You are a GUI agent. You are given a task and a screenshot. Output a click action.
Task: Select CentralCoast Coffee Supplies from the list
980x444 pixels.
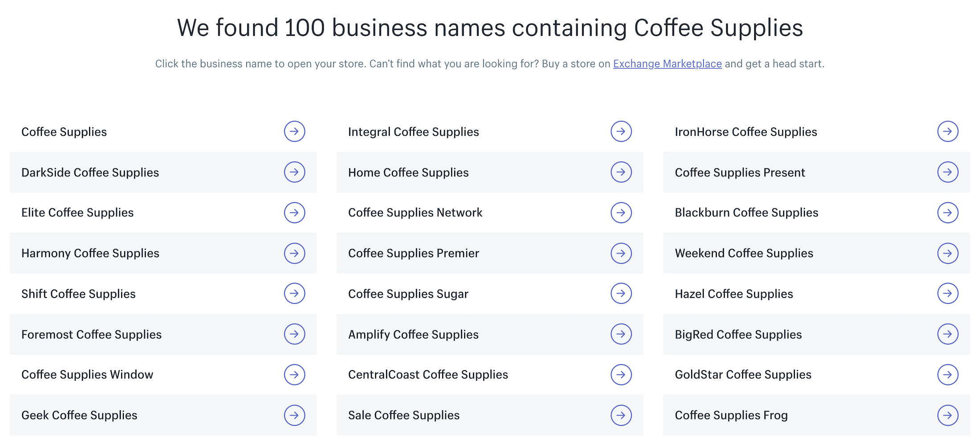click(428, 375)
